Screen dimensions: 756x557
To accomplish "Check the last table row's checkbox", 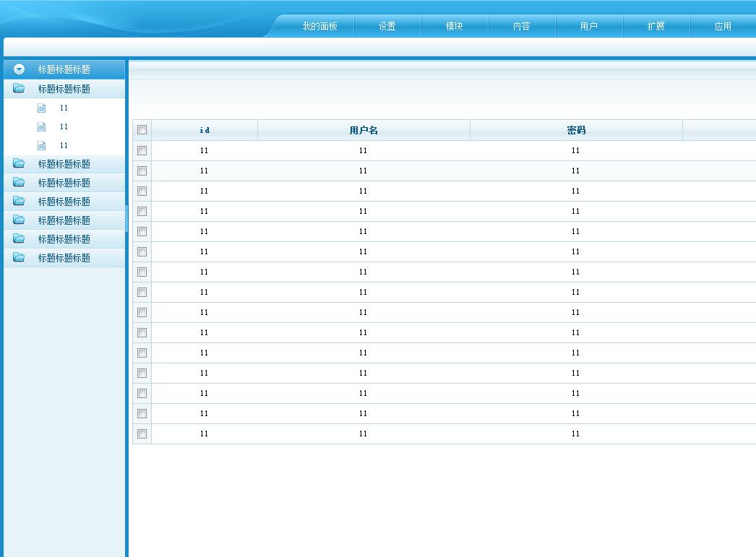I will (x=142, y=433).
